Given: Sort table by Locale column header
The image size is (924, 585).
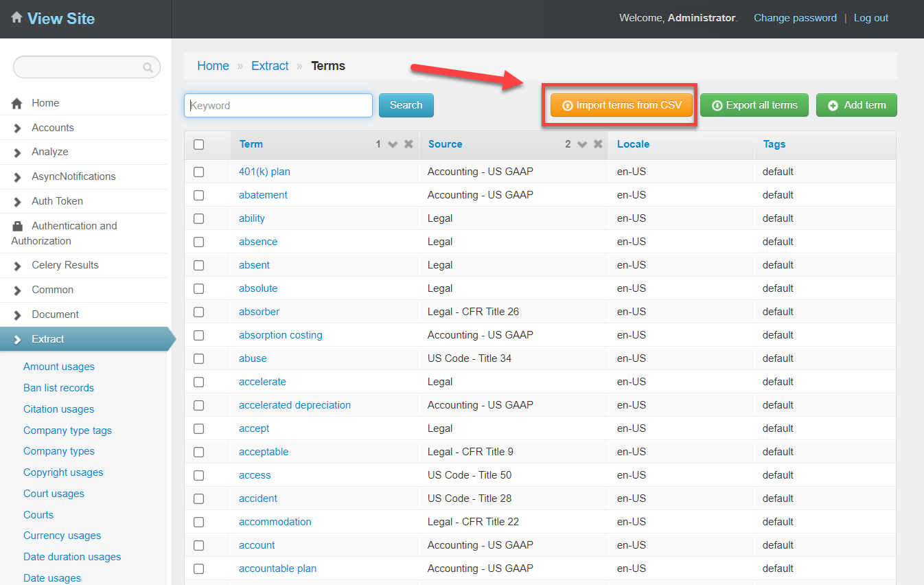Looking at the screenshot, I should (633, 144).
